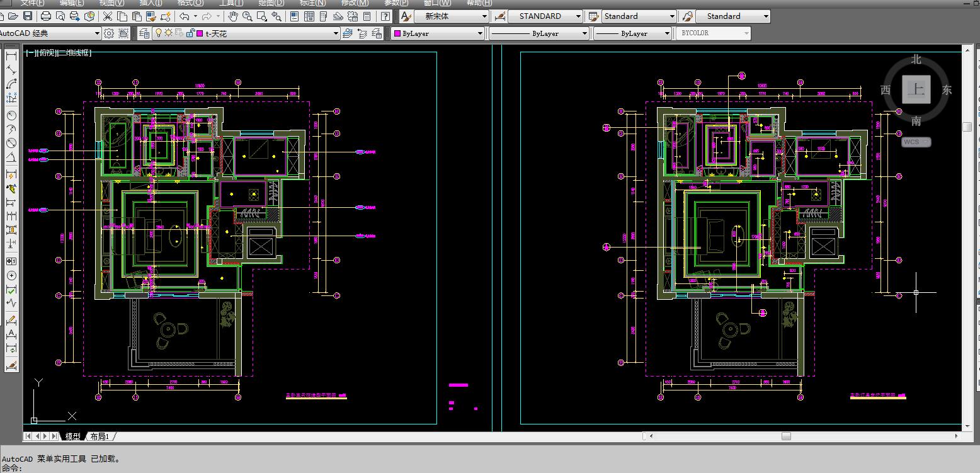Click the Plot printer icon
Image resolution: width=980 pixels, height=473 pixels.
47,16
